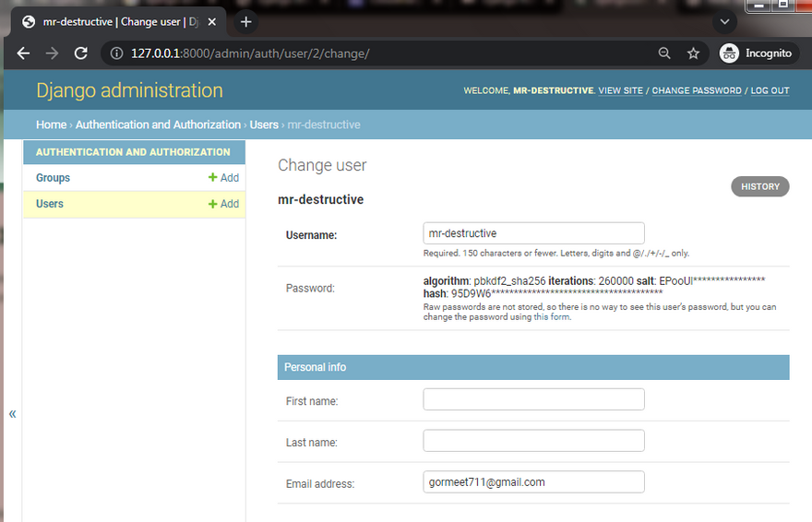
Task: Collapse the sidebar navigation panel
Action: (13, 413)
